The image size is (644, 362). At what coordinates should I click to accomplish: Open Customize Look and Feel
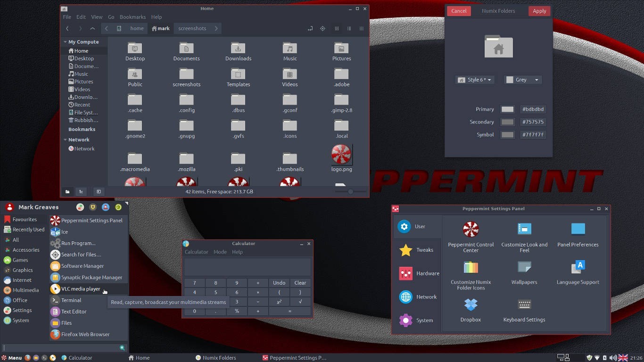coord(524,237)
